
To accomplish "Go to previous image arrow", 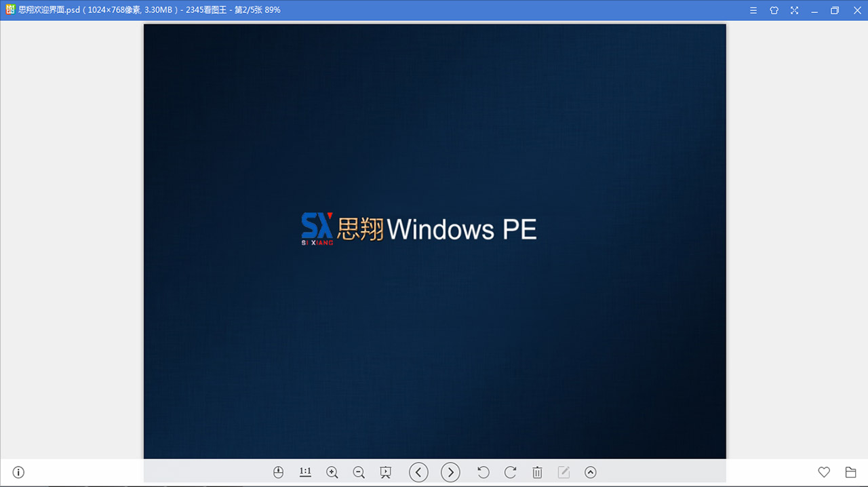I will coord(419,472).
